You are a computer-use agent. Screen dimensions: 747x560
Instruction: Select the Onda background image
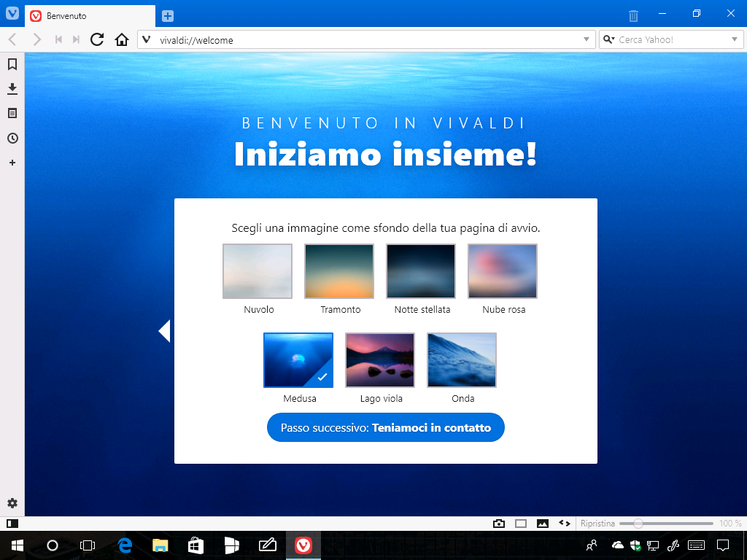click(x=462, y=360)
